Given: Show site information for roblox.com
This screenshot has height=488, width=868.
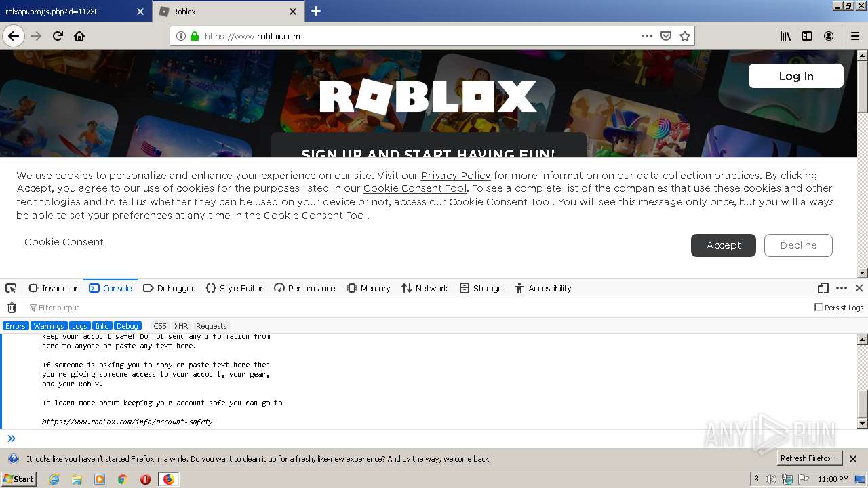Looking at the screenshot, I should click(181, 36).
